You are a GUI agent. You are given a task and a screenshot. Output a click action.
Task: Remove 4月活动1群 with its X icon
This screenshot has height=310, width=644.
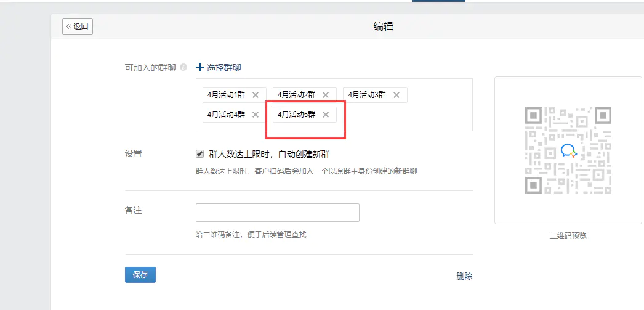tap(256, 95)
